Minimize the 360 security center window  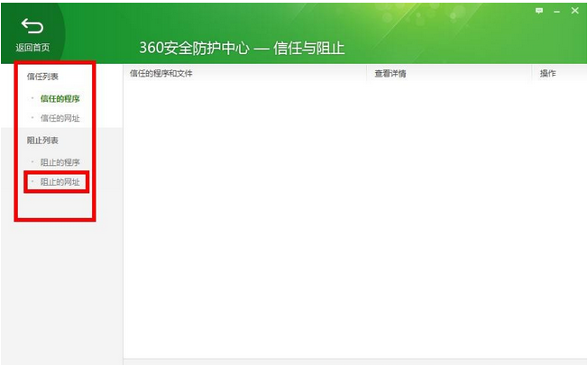coord(556,12)
